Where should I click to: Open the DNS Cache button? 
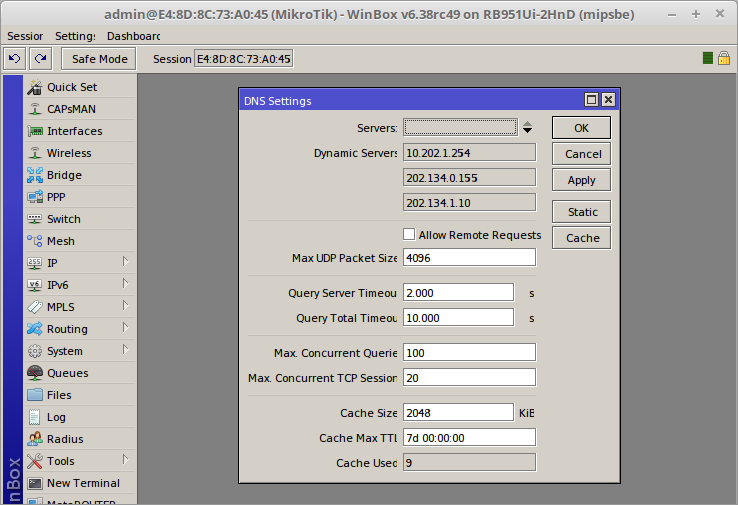click(581, 238)
